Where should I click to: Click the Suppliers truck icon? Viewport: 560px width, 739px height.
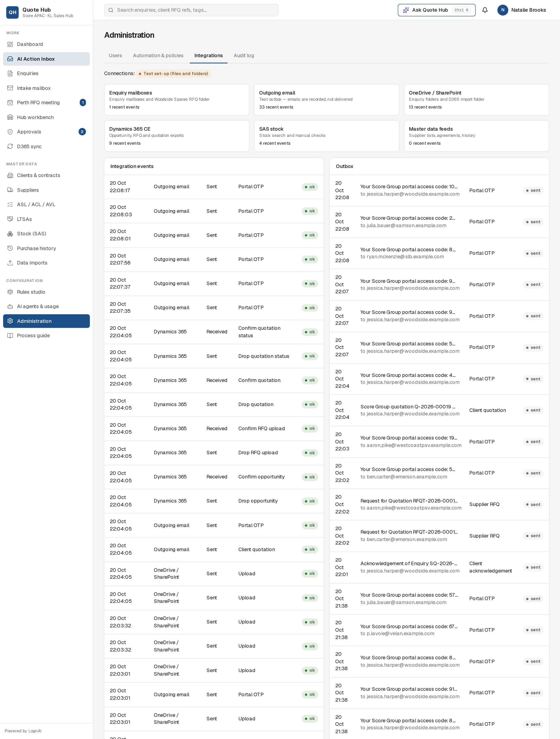tap(10, 190)
